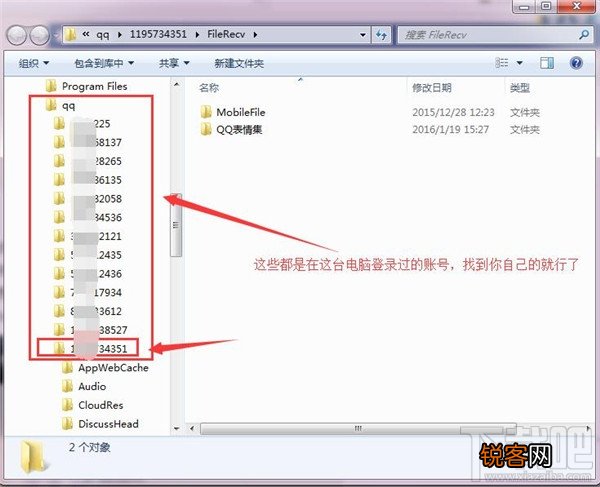Expand the arrow after FileRecv in the address bar
The height and width of the screenshot is (487, 600).
tap(255, 35)
